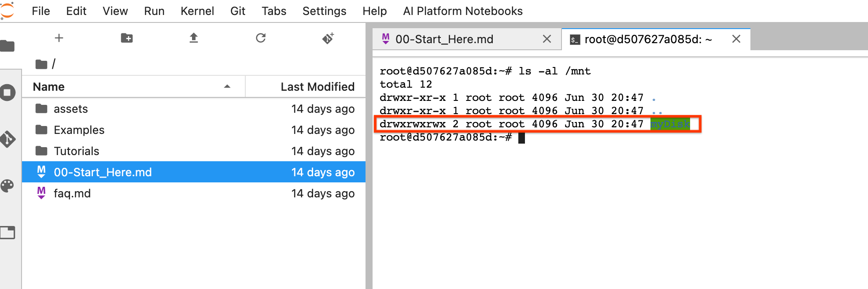Click the Upload Files arrow icon
Image resolution: width=868 pixels, height=289 pixels.
point(194,38)
